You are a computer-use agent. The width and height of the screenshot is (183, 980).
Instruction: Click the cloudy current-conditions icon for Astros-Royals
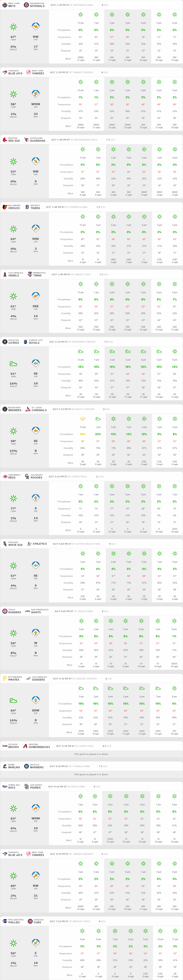point(13,364)
